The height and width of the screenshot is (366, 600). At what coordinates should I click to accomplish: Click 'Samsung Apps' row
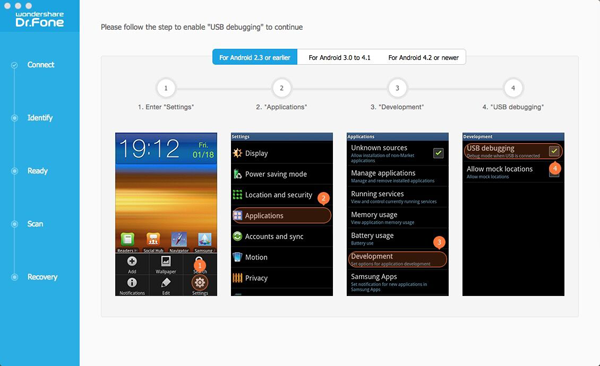point(398,282)
